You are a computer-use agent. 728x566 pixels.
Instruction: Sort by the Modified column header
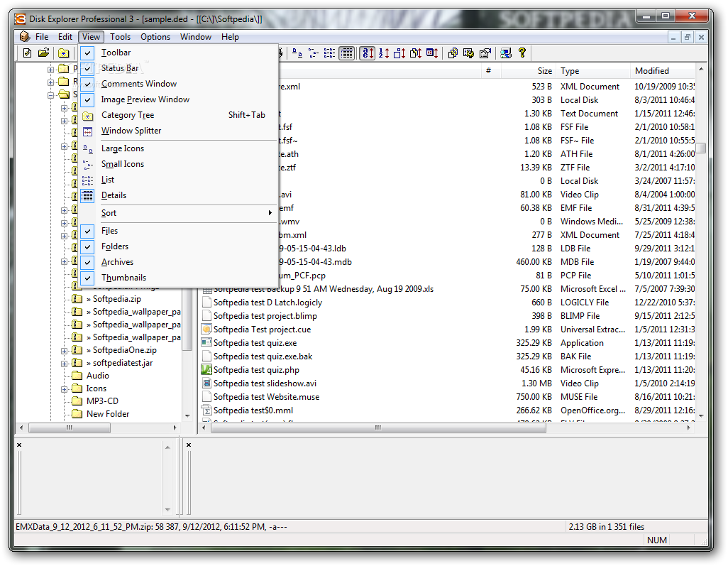[663, 71]
